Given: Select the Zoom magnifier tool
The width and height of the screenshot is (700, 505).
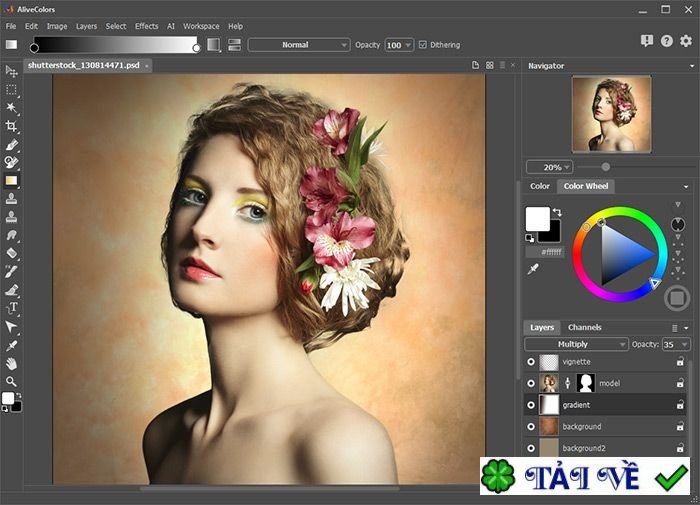Looking at the screenshot, I should [12, 381].
